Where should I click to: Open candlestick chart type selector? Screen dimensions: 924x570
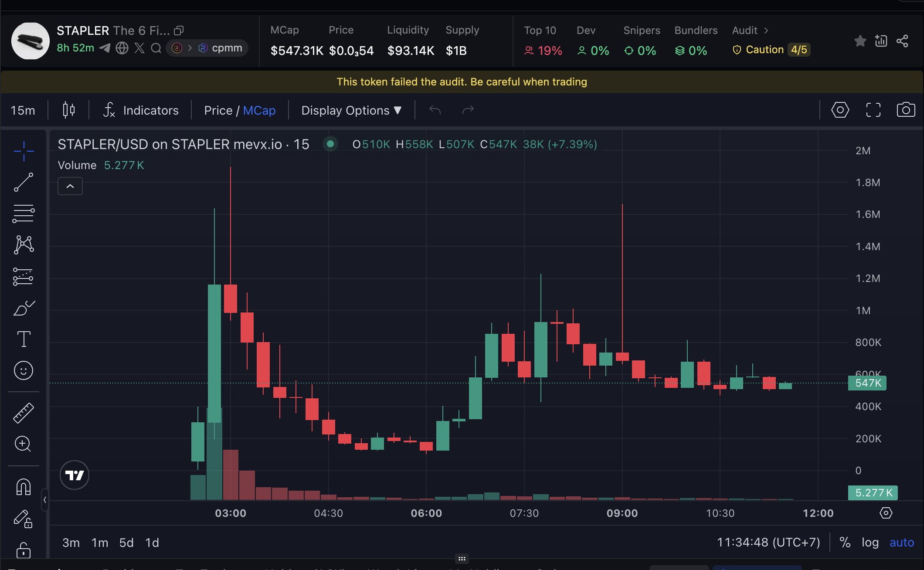[x=69, y=110]
